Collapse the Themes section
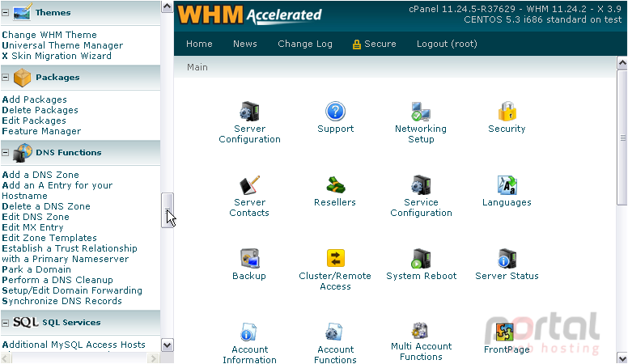The height and width of the screenshot is (364, 628). tap(5, 12)
